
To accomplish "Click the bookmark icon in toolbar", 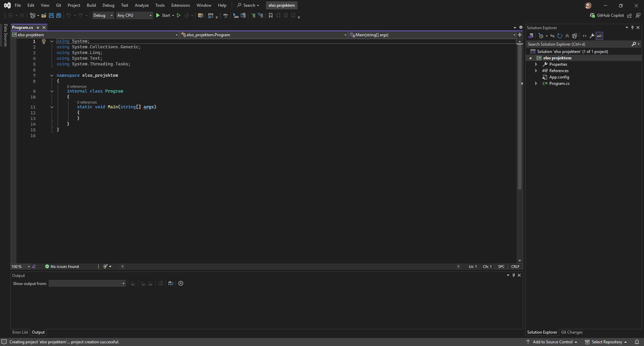I will (271, 15).
